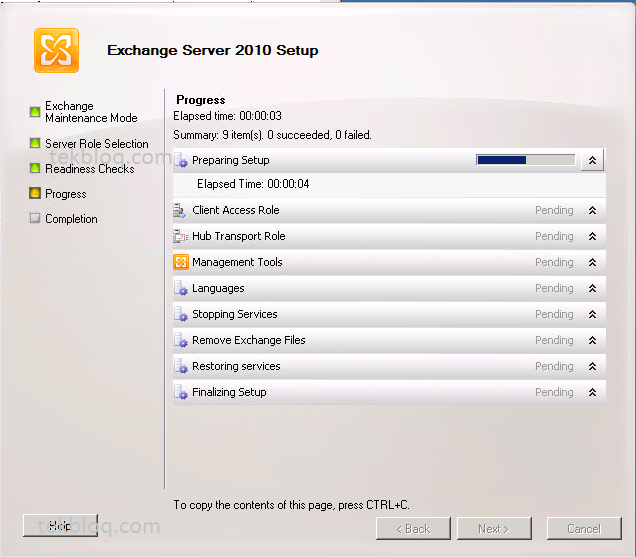Screen dimensions: 636x557
Task: Select the Readiness Checks step
Action: coord(90,169)
